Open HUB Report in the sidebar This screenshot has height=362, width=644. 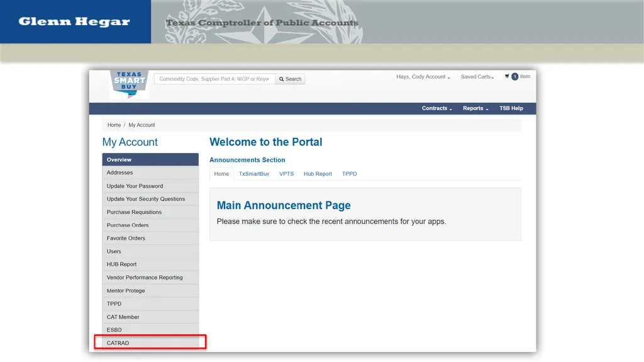point(150,264)
